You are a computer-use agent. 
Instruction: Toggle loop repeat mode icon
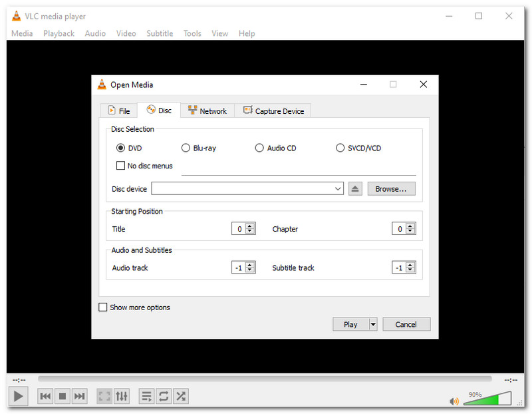tap(164, 397)
